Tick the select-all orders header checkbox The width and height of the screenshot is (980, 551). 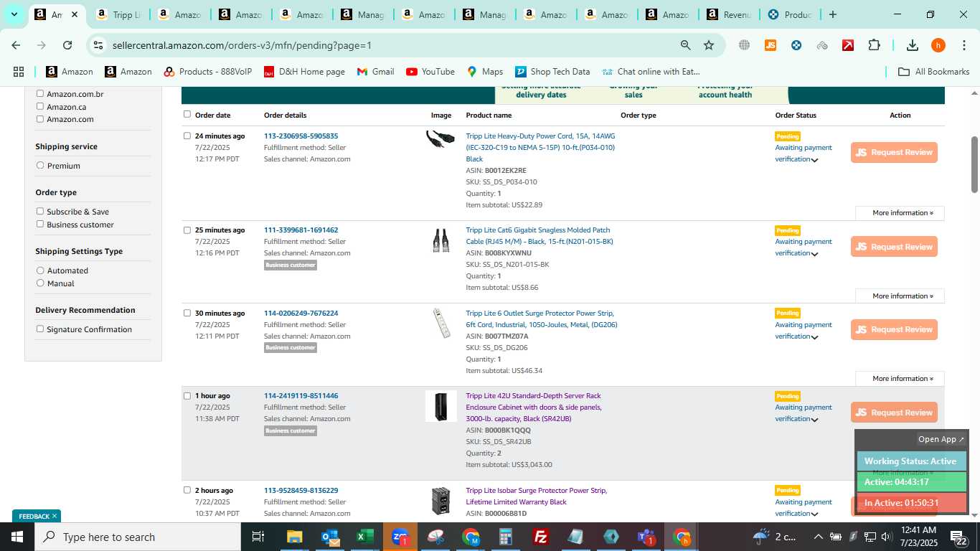(187, 114)
